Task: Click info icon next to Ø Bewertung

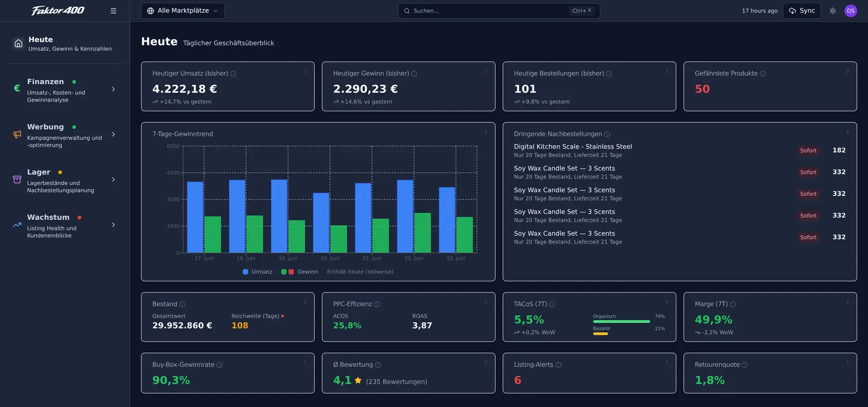Action: 378,365
